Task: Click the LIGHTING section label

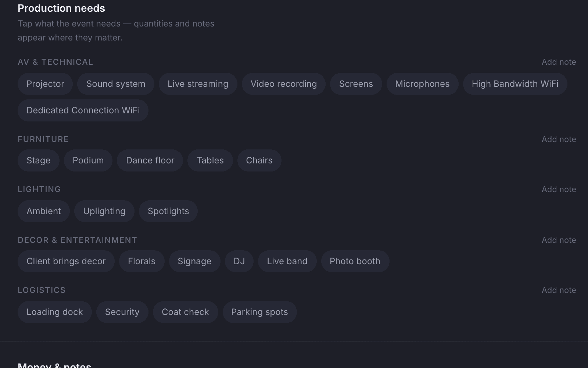Action: [x=39, y=189]
